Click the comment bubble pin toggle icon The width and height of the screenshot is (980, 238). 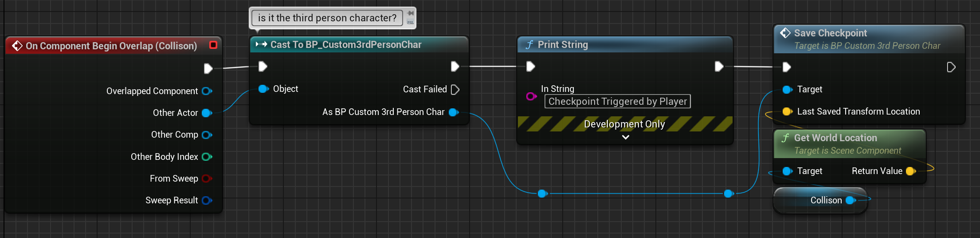(410, 13)
